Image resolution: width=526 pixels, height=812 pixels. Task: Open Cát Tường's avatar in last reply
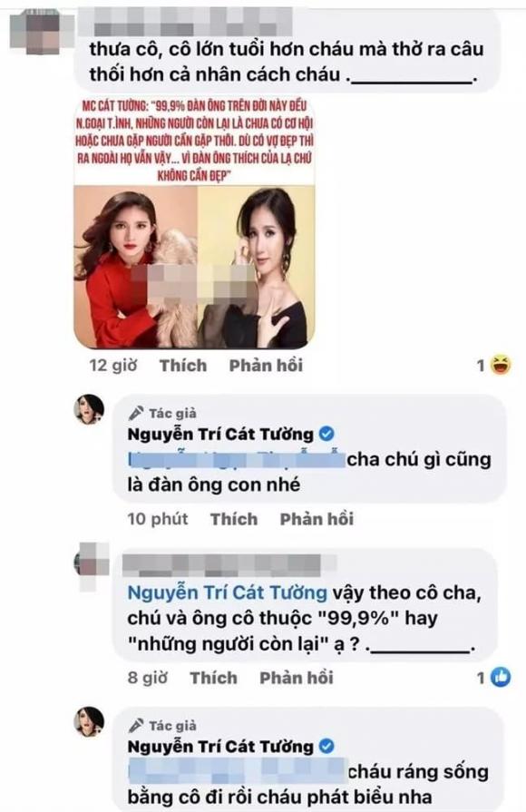point(90,721)
